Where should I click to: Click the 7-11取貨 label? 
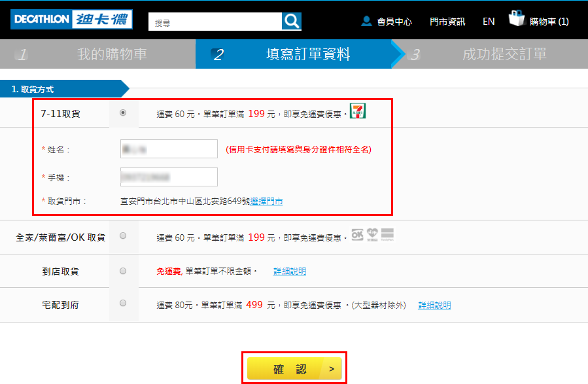60,114
